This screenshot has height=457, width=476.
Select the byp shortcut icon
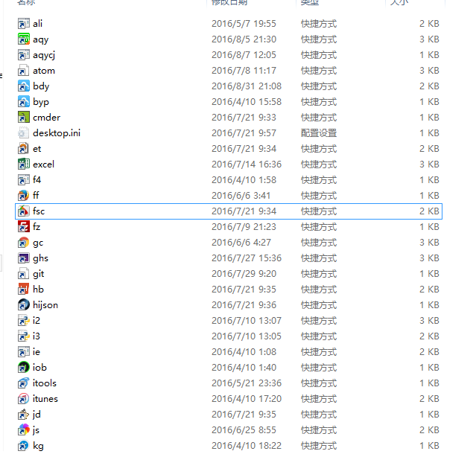(24, 101)
